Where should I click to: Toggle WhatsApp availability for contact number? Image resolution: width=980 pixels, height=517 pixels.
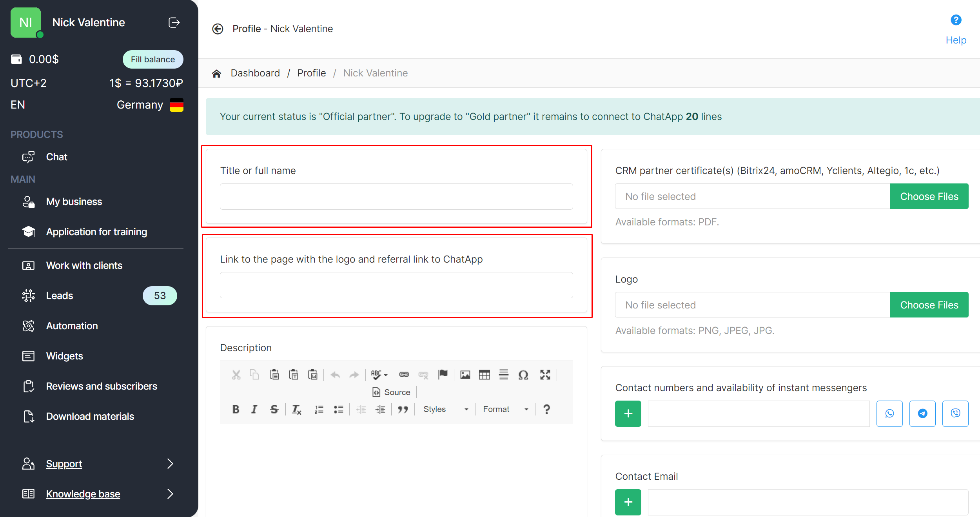point(889,414)
